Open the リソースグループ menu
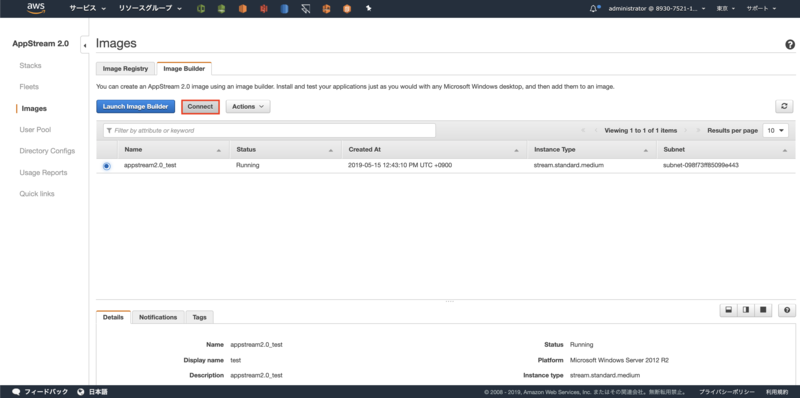The image size is (800, 398). point(150,9)
